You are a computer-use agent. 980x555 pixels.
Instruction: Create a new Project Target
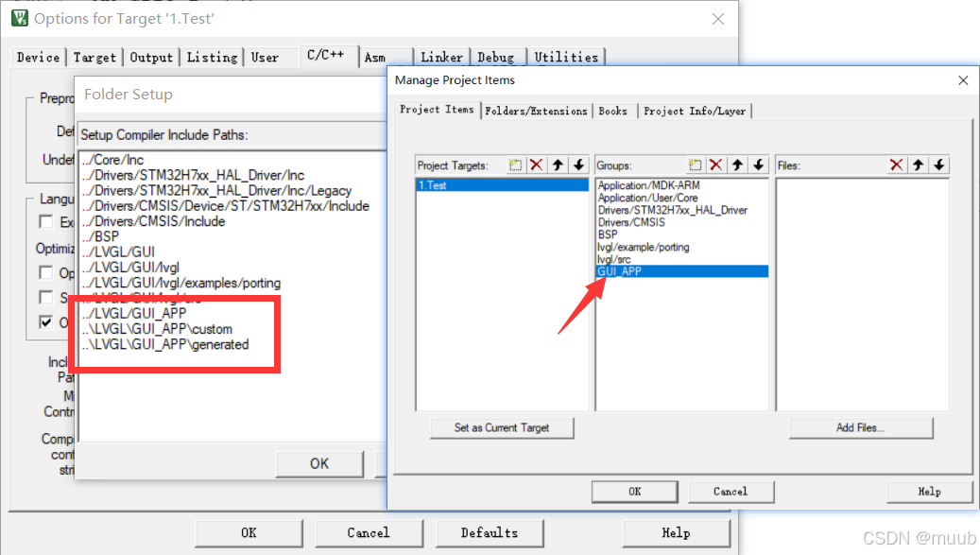(x=516, y=165)
